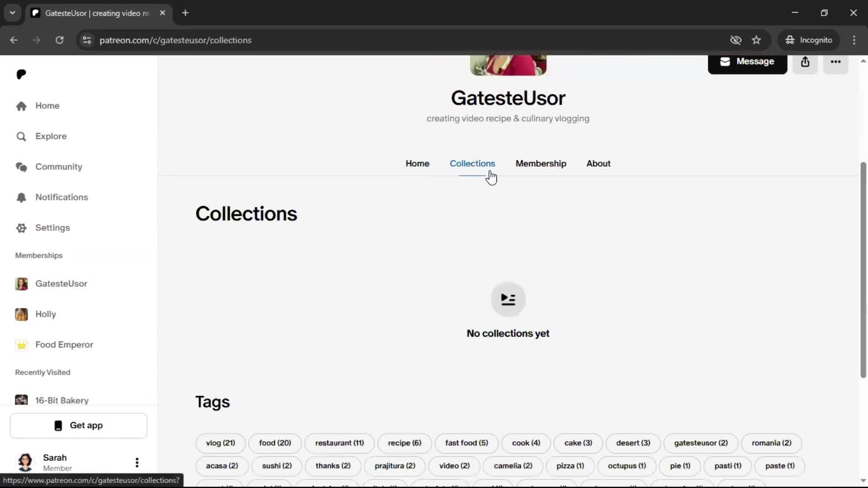868x488 pixels.
Task: Switch to Membership tab
Action: coord(541,164)
